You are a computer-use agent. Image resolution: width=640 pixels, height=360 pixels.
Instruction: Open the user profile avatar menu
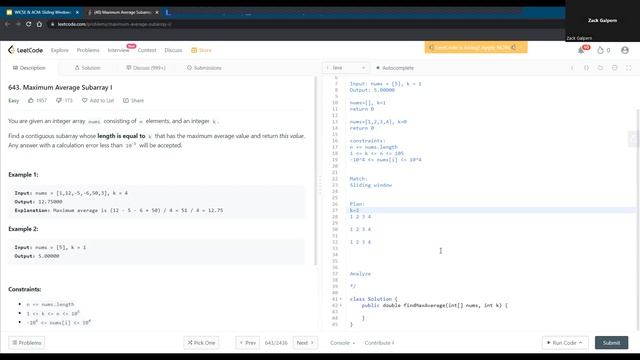tap(624, 50)
